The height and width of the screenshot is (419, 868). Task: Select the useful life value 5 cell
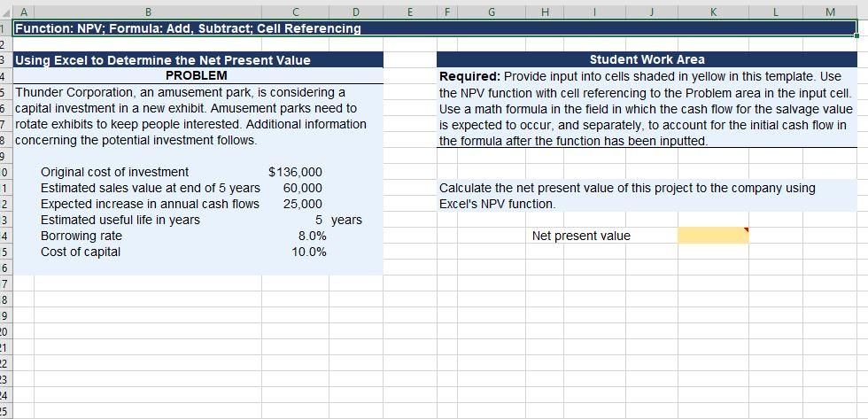tap(295, 220)
